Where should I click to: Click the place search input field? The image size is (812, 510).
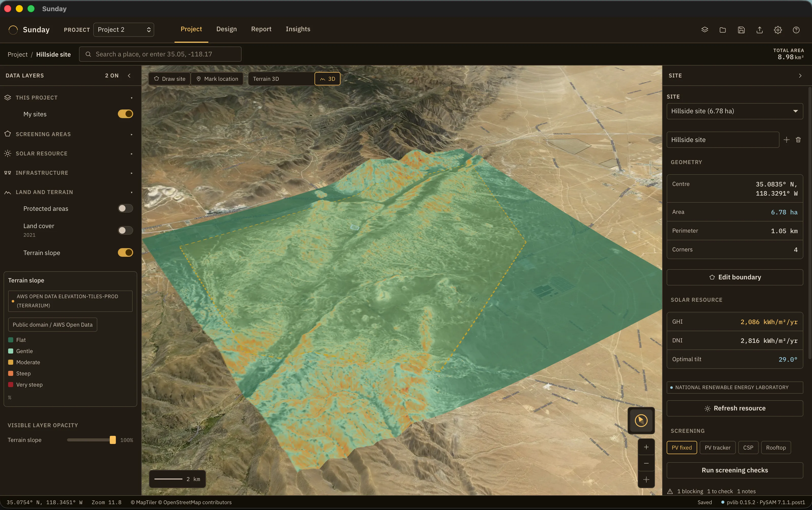(160, 54)
